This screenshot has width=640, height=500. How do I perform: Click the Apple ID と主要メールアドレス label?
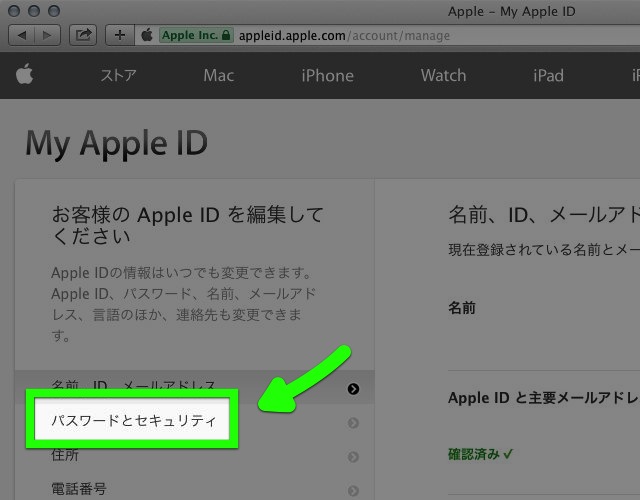(544, 398)
